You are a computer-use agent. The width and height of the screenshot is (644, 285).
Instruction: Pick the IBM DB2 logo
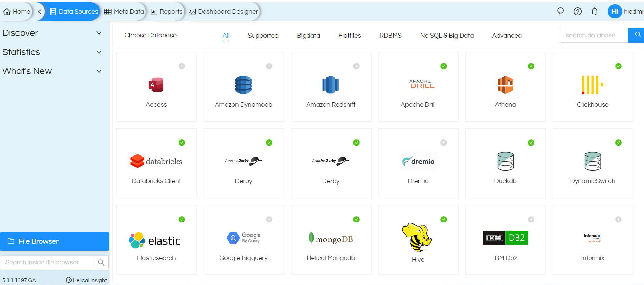[x=505, y=238]
